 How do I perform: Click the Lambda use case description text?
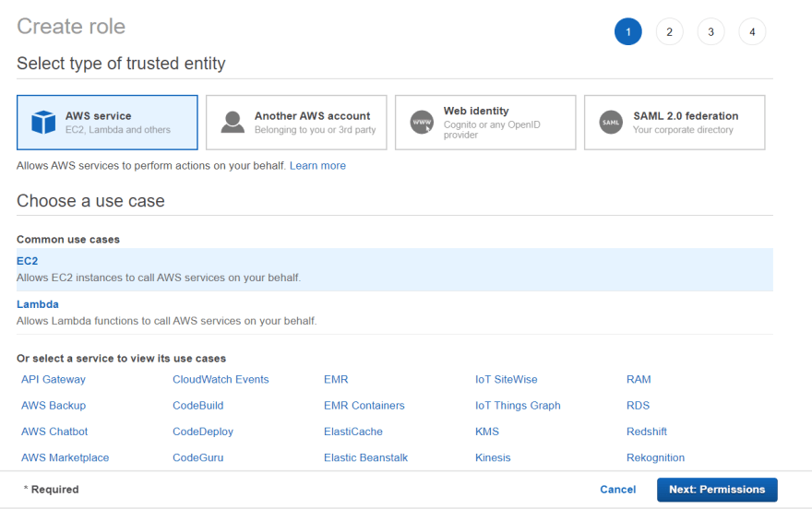167,321
